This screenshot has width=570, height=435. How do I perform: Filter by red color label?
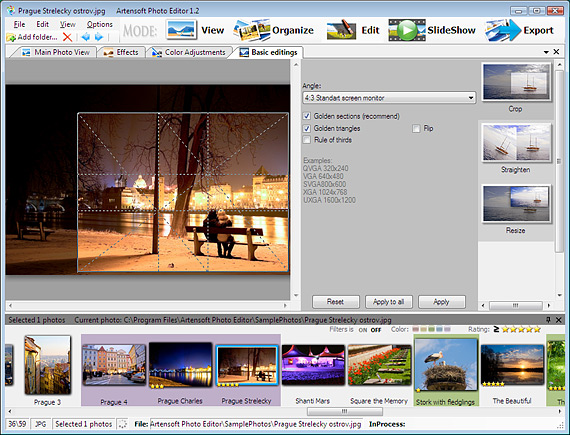coord(415,329)
